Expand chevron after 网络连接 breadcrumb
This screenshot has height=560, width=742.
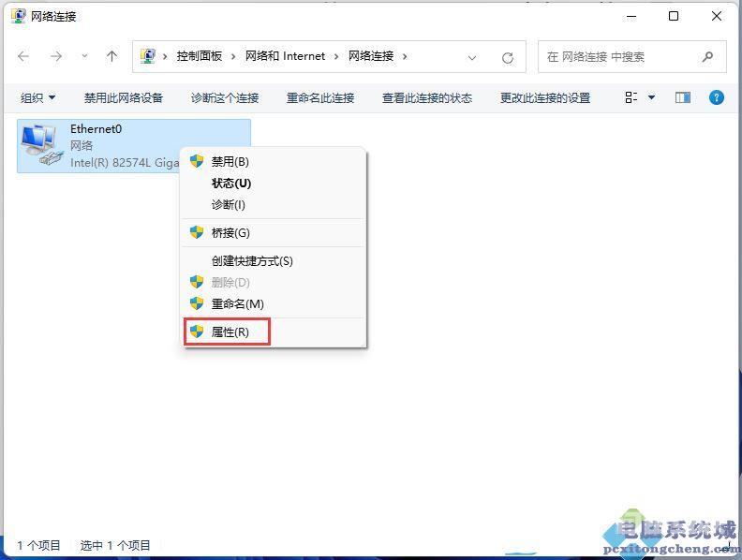(x=405, y=57)
